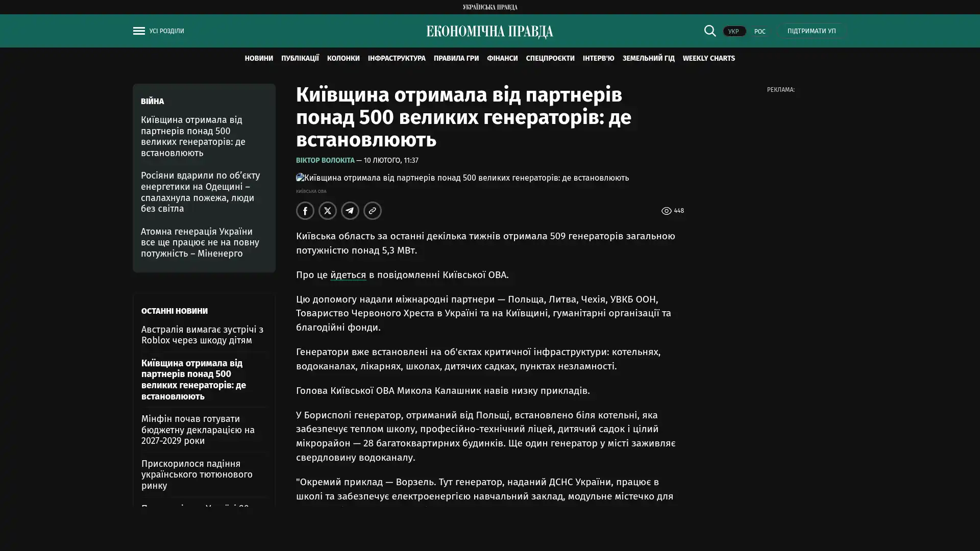Open the 'йдеться' hyperlink in article
980x551 pixels.
(x=348, y=275)
